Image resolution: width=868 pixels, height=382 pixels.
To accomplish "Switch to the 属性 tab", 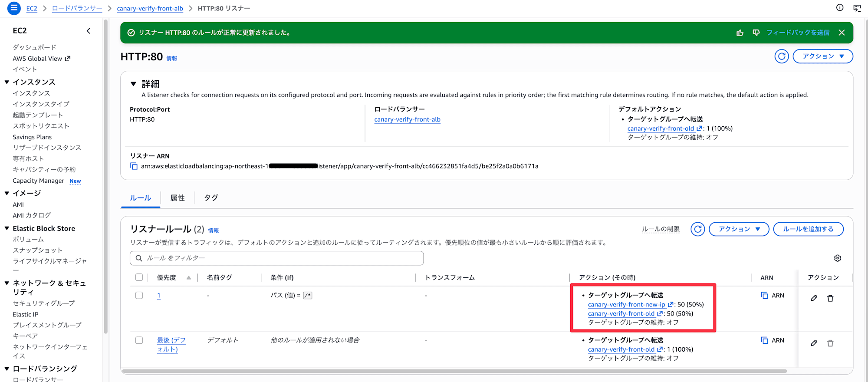I will pos(178,198).
